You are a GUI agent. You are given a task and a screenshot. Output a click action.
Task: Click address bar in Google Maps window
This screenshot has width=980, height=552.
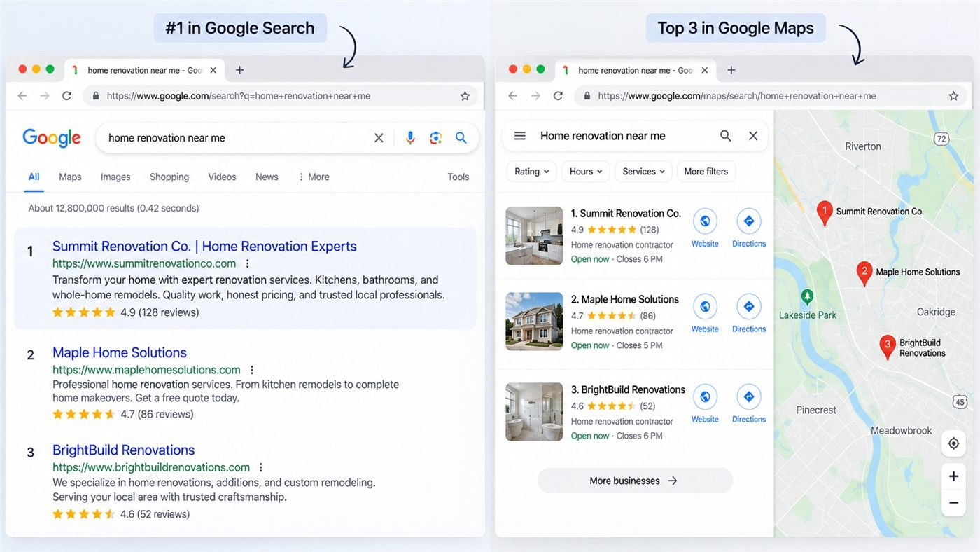(x=770, y=96)
